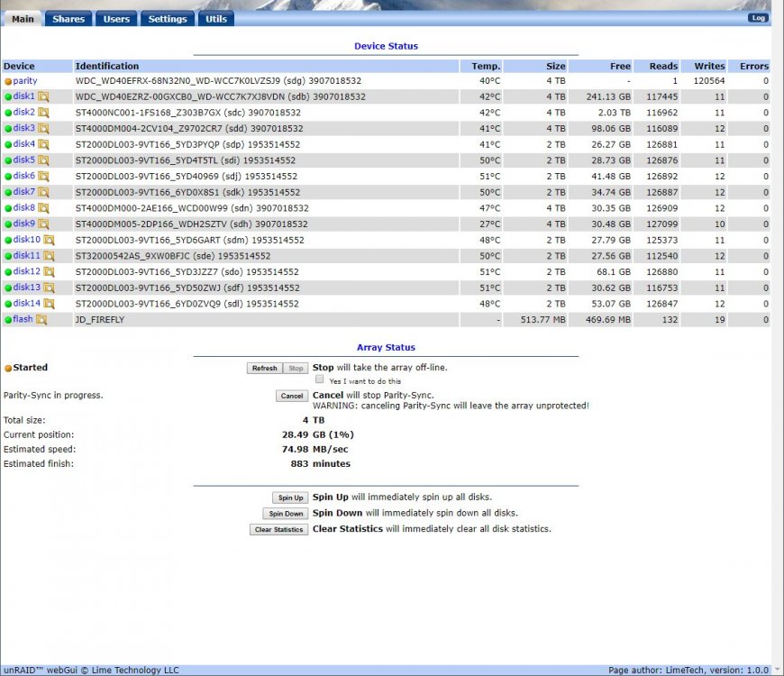Image resolution: width=784 pixels, height=676 pixels.
Task: Open the disk4 device link
Action: 24,144
